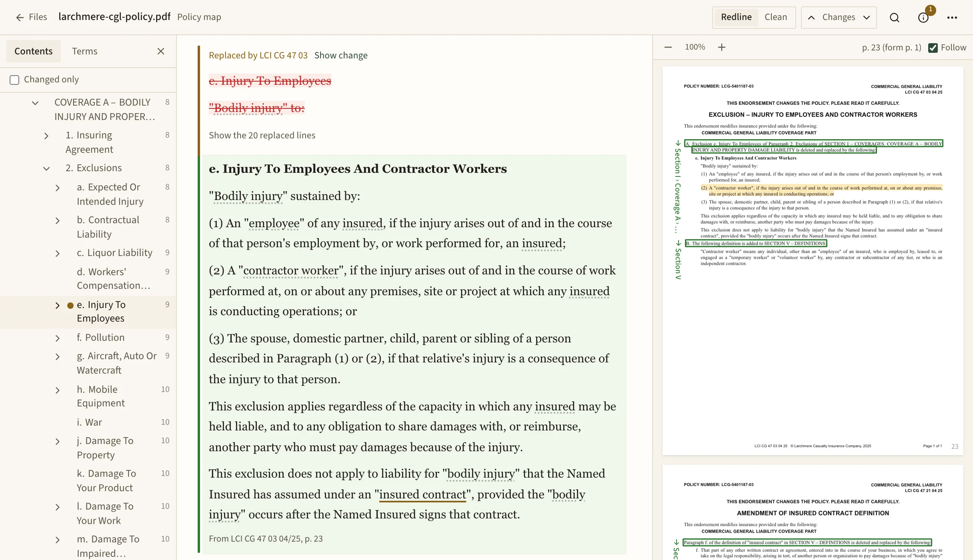Open the Terms tab
973x560 pixels.
[84, 51]
